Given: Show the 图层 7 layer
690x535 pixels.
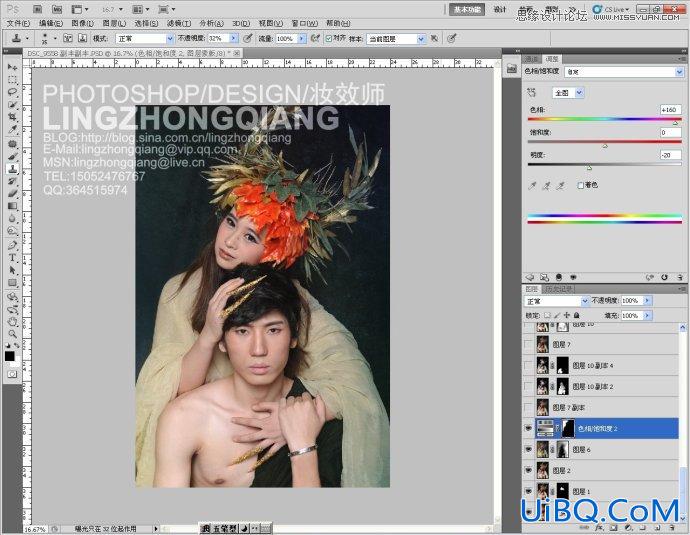Looking at the screenshot, I should coord(529,344).
